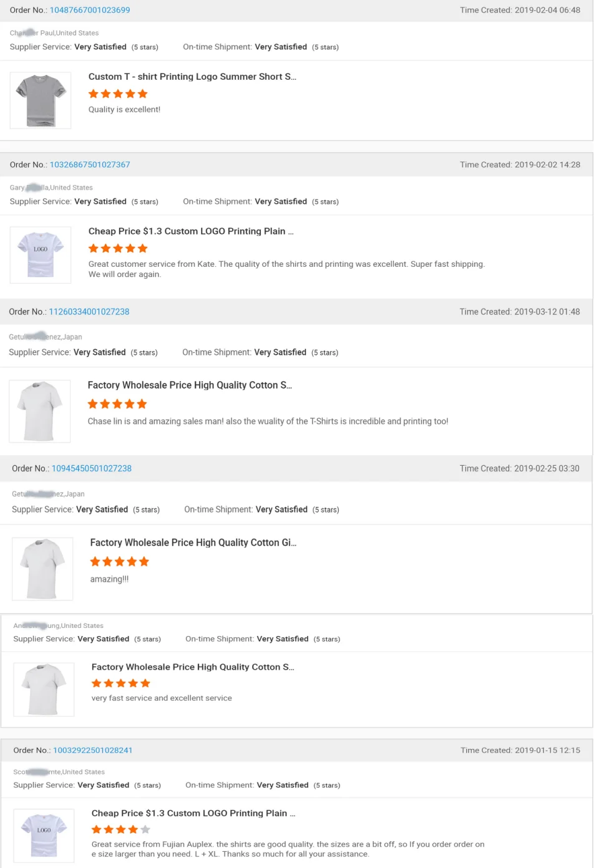Click the star rating above "Great customer service from Kate"

point(118,249)
